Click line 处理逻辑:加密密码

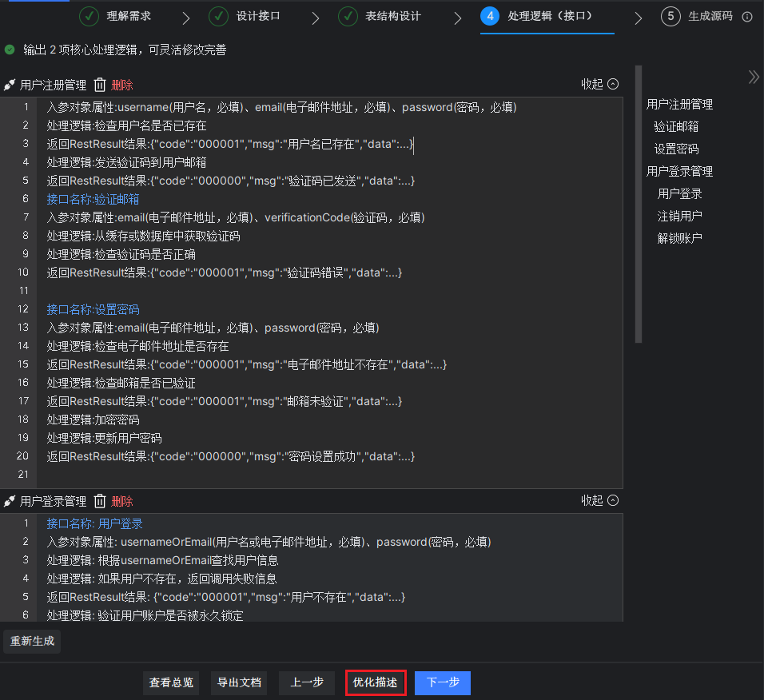point(93,420)
